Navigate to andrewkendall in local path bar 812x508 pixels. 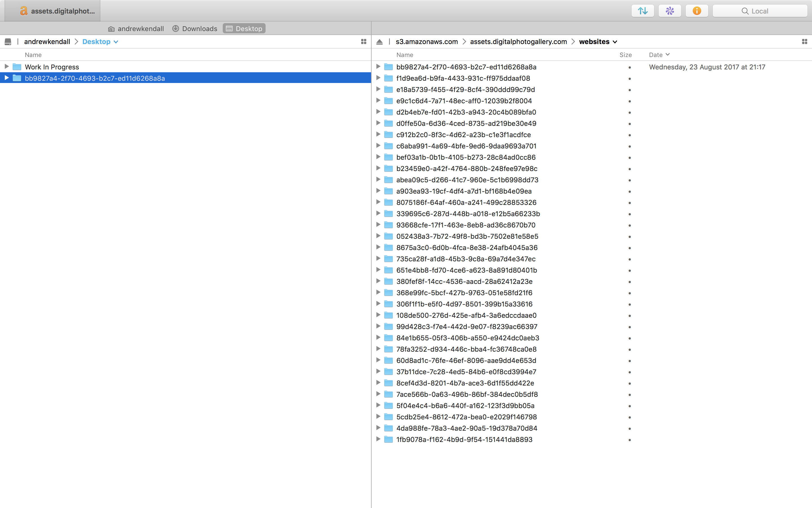tap(47, 42)
